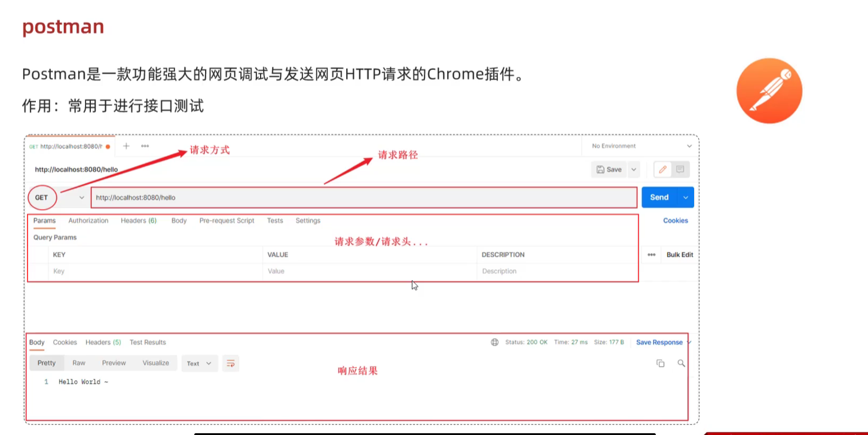Click the KEY column header
Viewport: 868px width, 435px height.
59,255
